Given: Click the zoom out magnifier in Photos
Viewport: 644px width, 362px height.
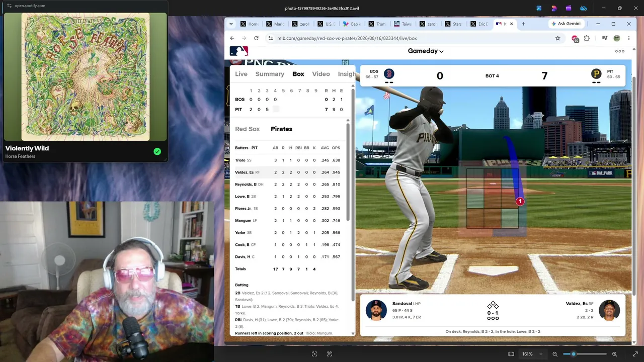Looking at the screenshot, I should 555,354.
